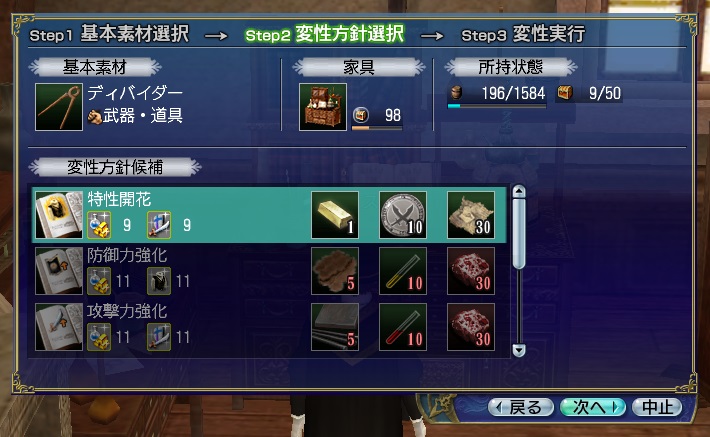710x437 pixels.
Task: Click scrollbar down arrow in policy list
Action: click(x=519, y=350)
